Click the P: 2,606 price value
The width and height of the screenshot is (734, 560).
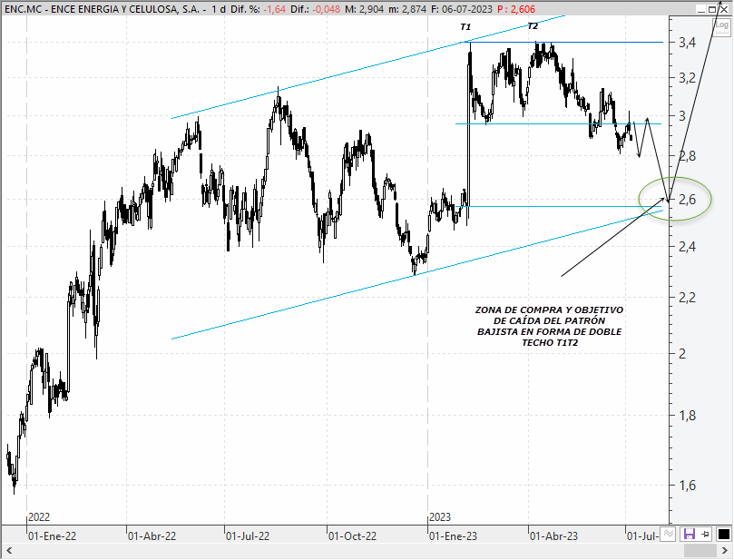tap(516, 9)
